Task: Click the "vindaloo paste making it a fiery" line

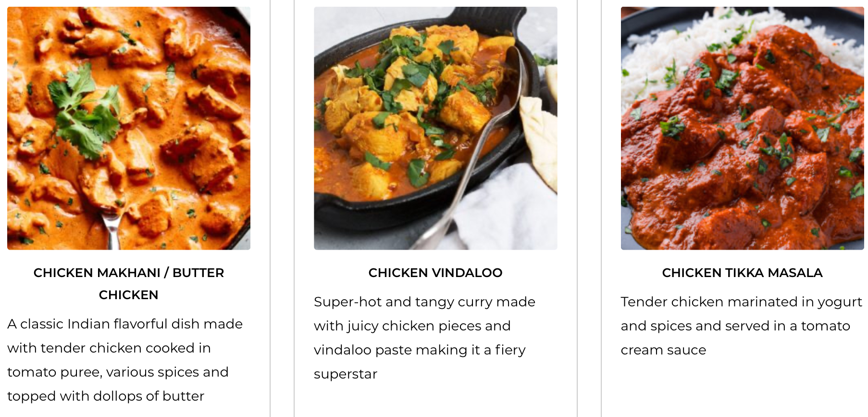Action: pos(420,350)
